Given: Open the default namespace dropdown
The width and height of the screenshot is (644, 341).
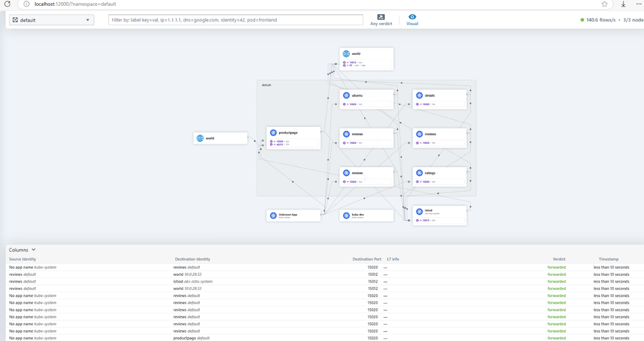Looking at the screenshot, I should click(x=52, y=20).
